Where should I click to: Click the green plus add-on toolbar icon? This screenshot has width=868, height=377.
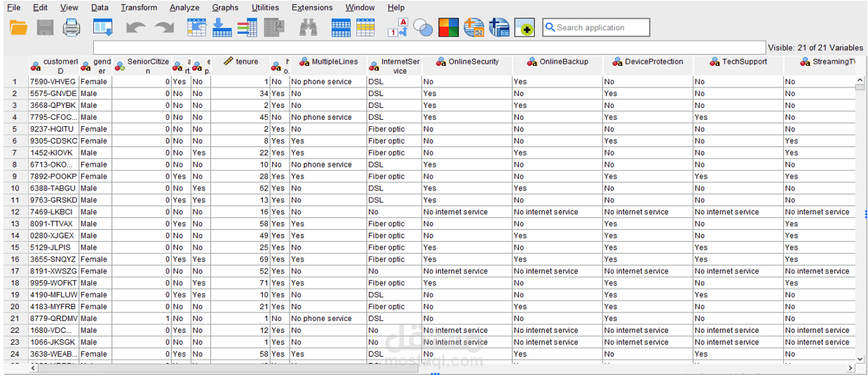[x=524, y=27]
